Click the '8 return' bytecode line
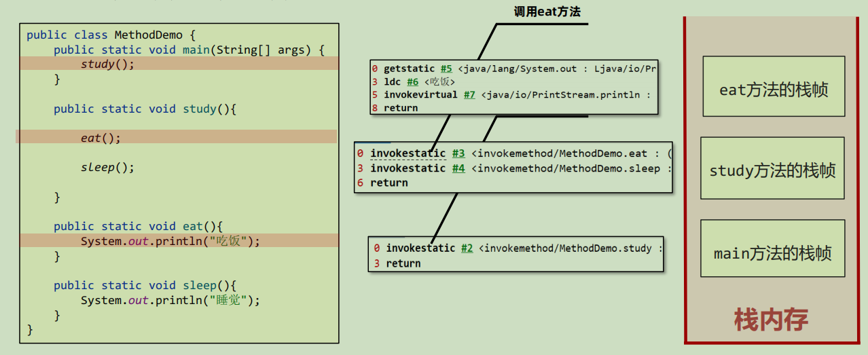 pos(395,108)
